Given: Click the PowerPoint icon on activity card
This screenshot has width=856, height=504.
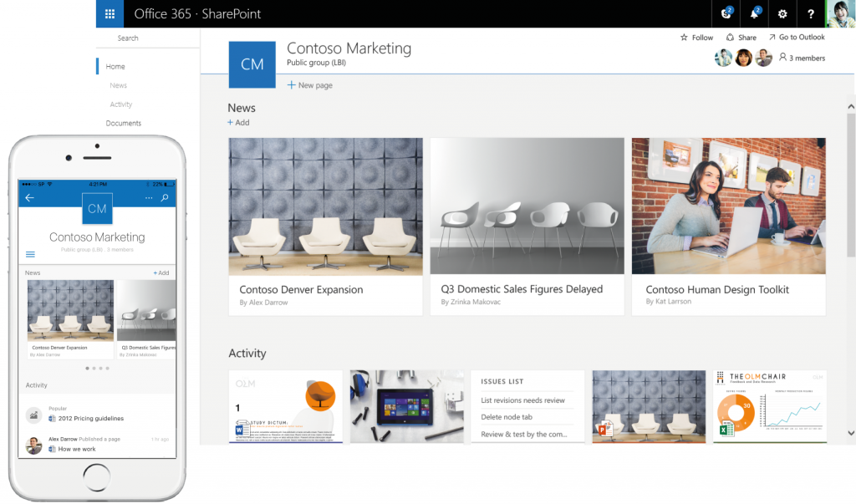Looking at the screenshot, I should 605,429.
